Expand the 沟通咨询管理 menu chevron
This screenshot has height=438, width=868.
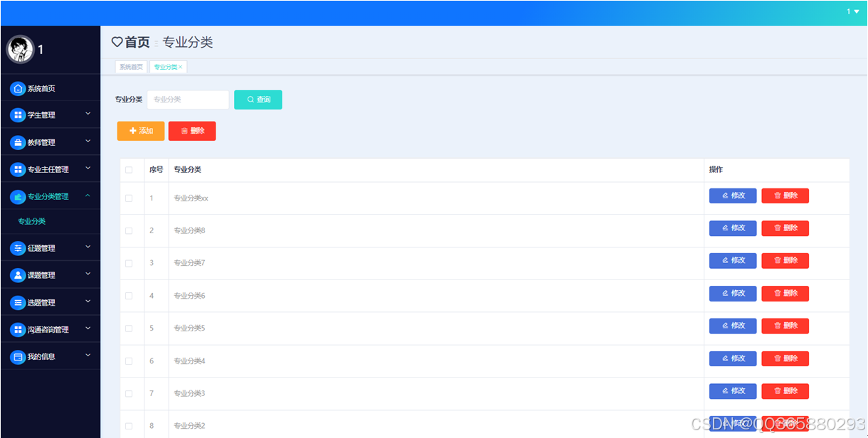point(88,328)
